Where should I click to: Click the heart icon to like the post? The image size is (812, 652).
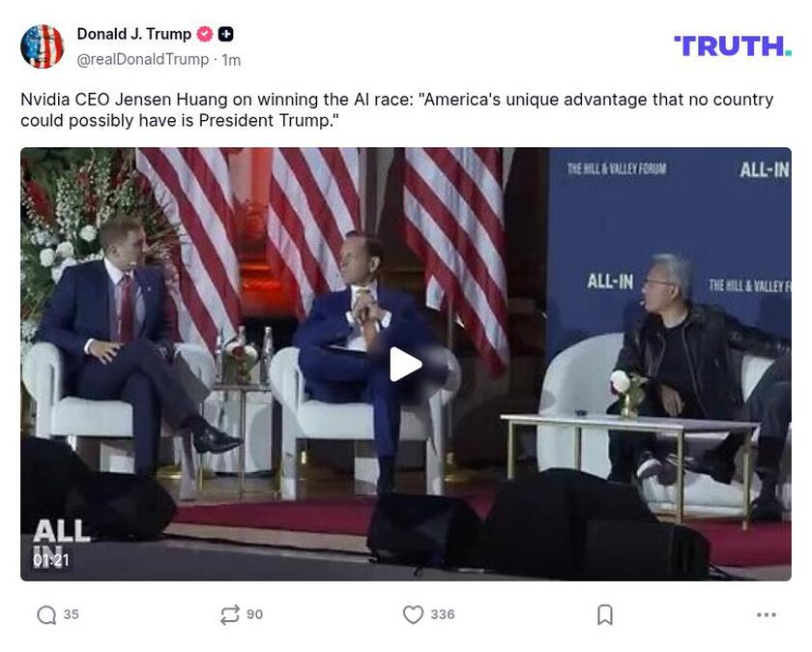(x=414, y=613)
